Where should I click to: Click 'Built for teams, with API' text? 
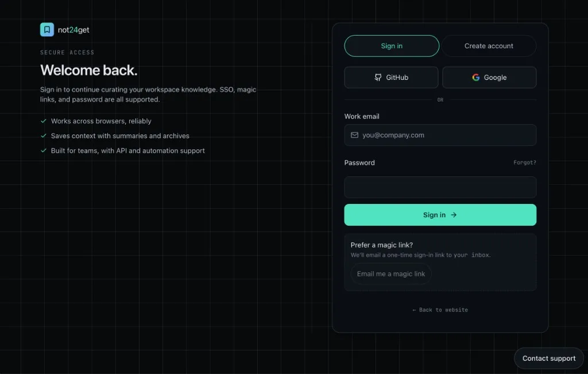[x=128, y=151]
